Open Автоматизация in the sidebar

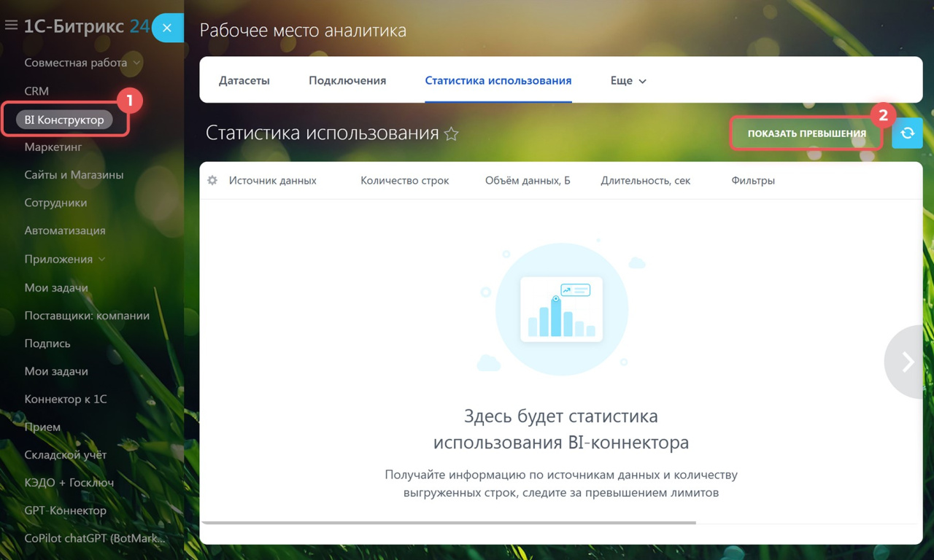point(65,230)
